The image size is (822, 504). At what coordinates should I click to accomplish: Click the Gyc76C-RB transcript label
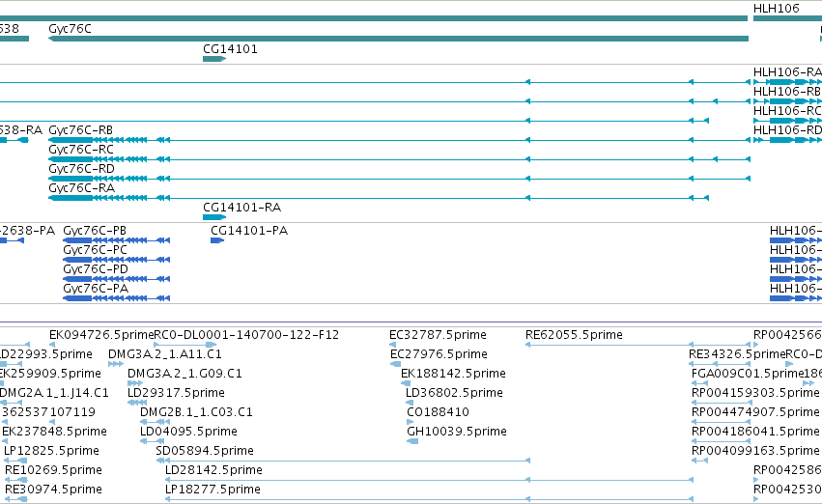(x=81, y=130)
